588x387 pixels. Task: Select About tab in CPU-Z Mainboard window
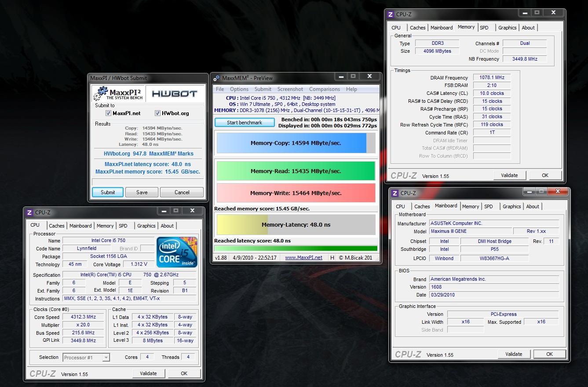click(x=533, y=206)
